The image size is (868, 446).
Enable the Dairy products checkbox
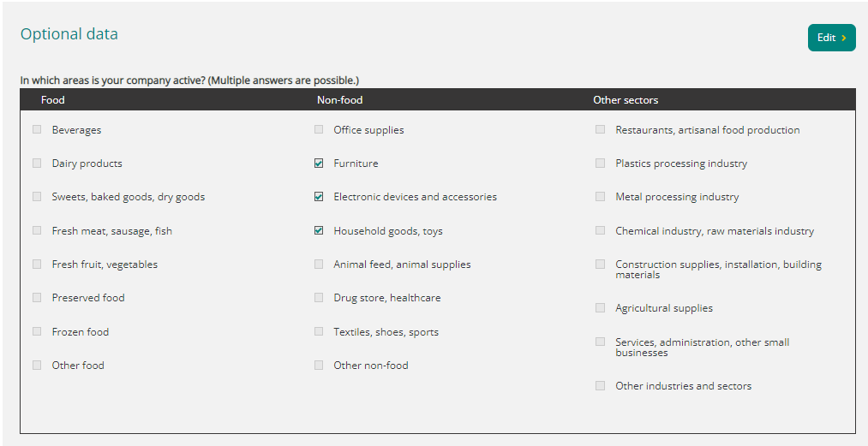click(x=37, y=164)
